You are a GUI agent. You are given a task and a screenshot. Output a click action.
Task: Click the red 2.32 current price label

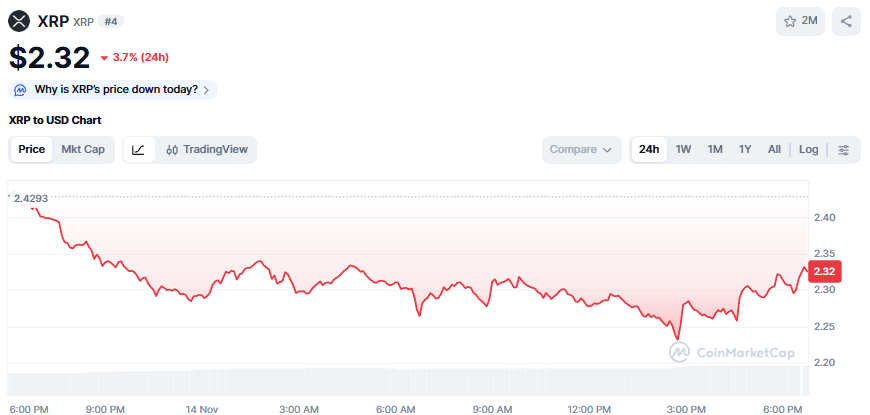824,271
